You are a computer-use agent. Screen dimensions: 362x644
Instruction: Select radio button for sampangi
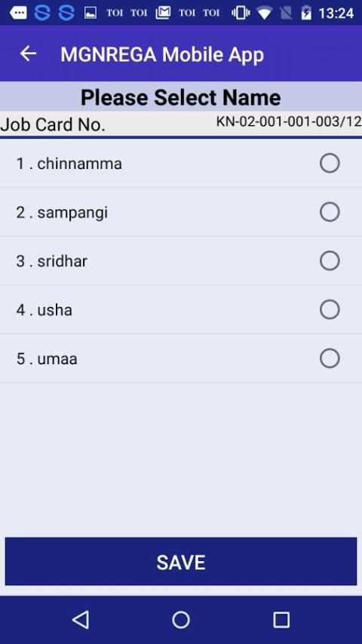(330, 212)
